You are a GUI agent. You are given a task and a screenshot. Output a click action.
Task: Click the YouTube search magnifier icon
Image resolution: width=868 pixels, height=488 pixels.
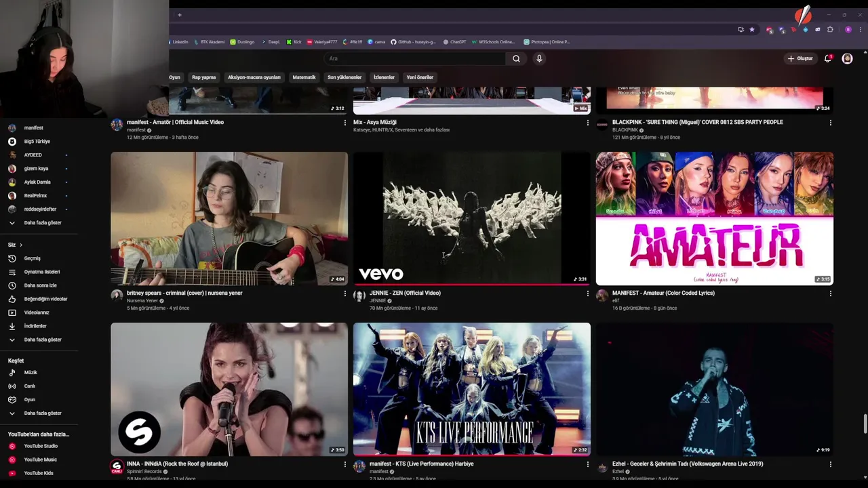(x=516, y=58)
